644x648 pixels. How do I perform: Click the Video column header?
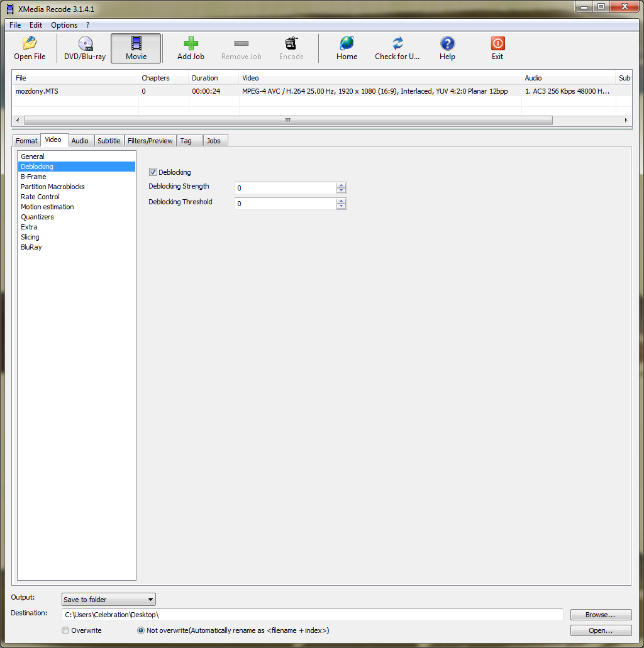(380, 78)
